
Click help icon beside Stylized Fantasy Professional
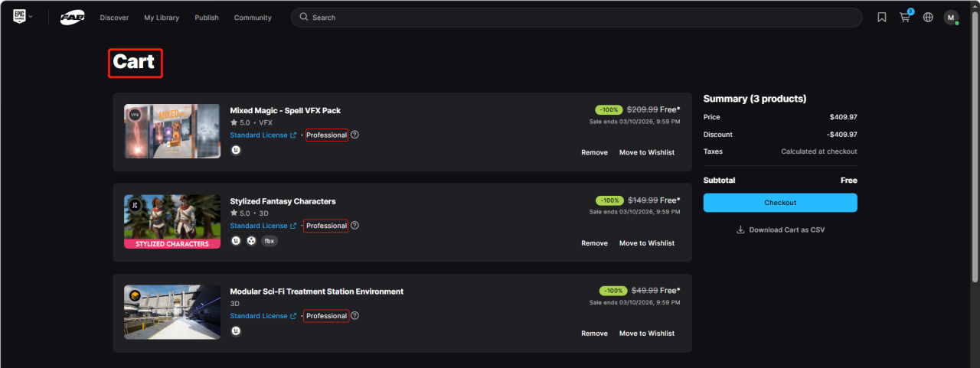354,226
